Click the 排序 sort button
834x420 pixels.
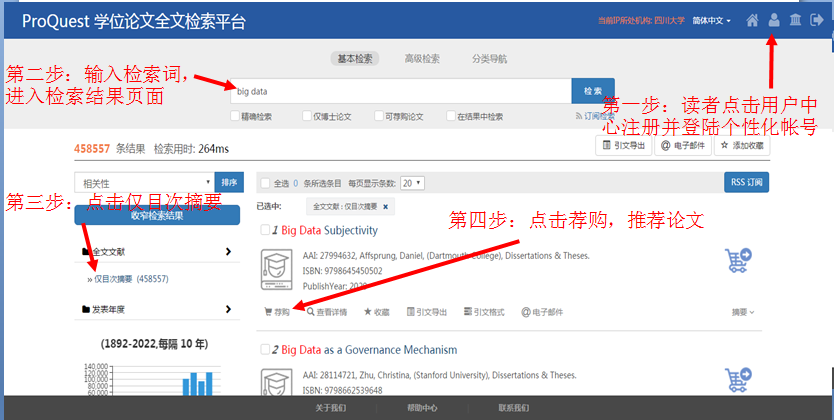[x=229, y=182]
